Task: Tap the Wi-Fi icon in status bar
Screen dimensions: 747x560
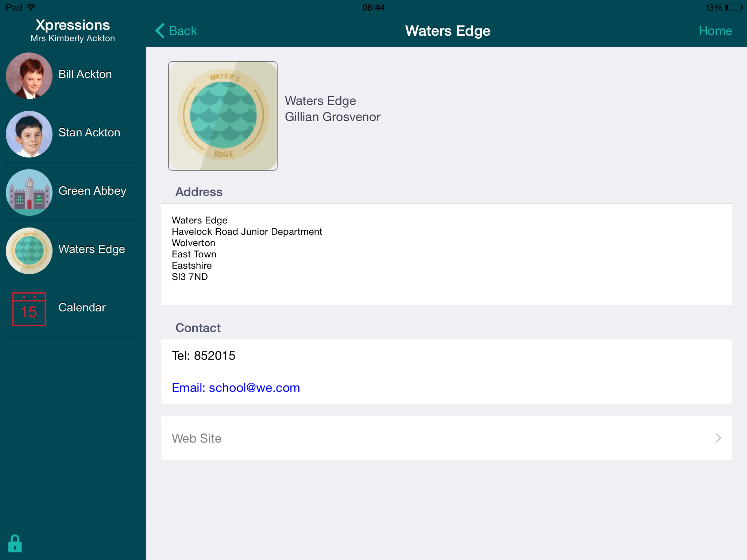Action: [x=31, y=7]
